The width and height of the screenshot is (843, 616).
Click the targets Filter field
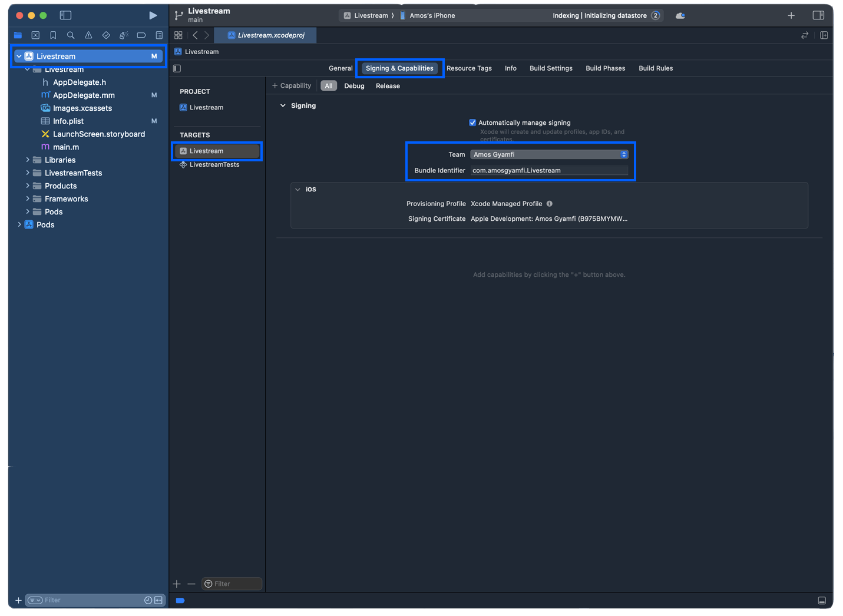232,584
